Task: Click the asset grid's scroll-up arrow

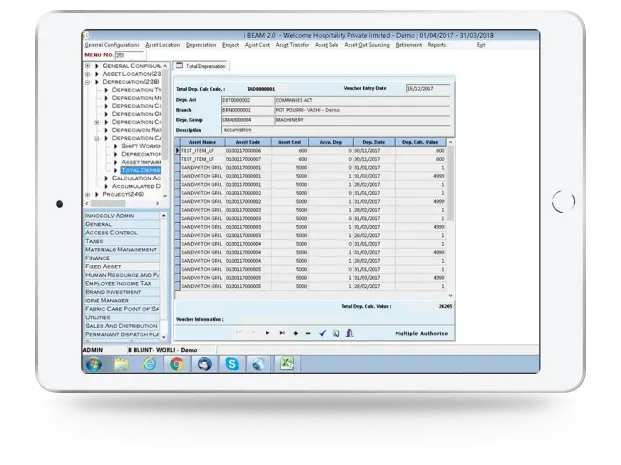Action: [x=450, y=142]
